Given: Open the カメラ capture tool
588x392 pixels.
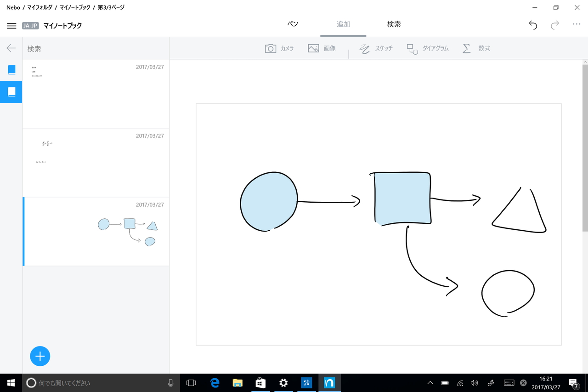Looking at the screenshot, I should pyautogui.click(x=279, y=48).
